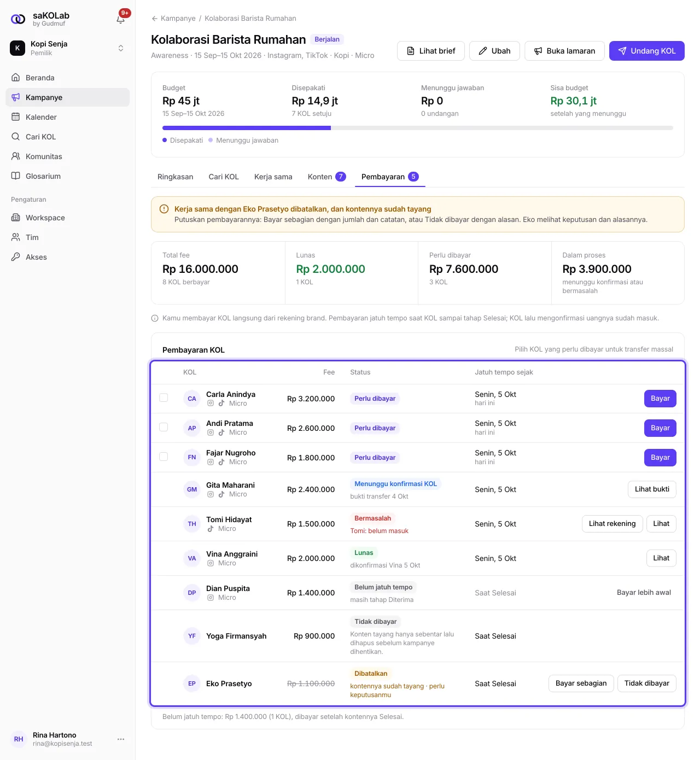Viewport: 700px width, 760px height.
Task: Click the Undang KOL button
Action: 647,51
